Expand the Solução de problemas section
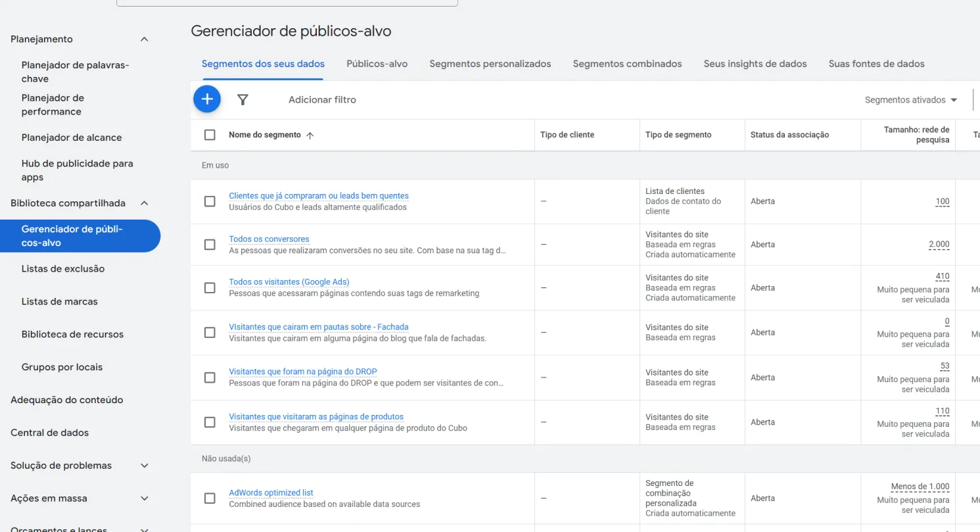The height and width of the screenshot is (532, 980). click(145, 466)
